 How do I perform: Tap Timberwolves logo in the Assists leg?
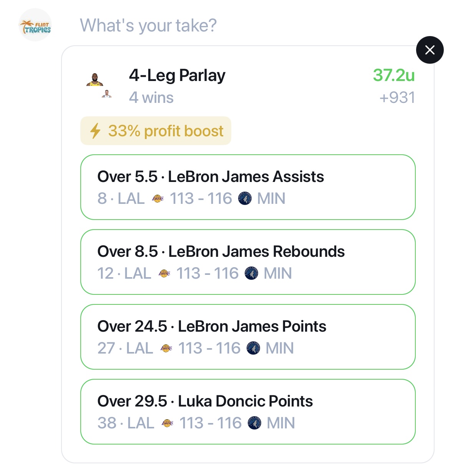245,198
